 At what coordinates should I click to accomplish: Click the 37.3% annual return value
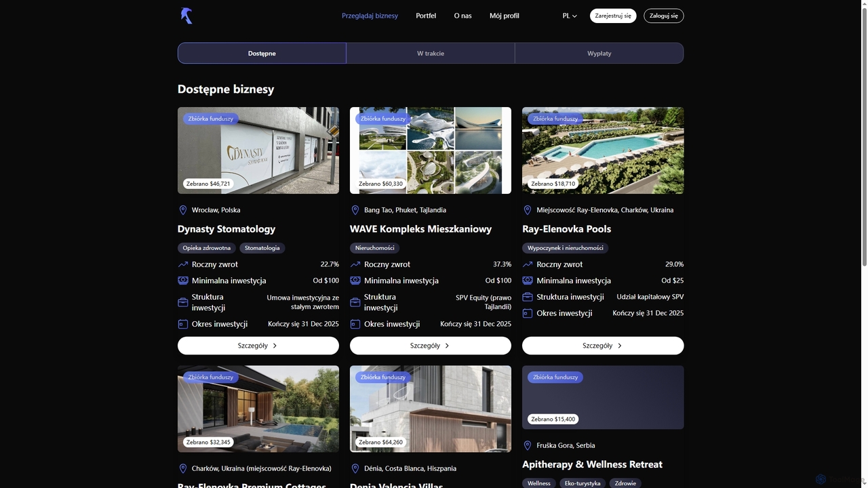tap(502, 264)
